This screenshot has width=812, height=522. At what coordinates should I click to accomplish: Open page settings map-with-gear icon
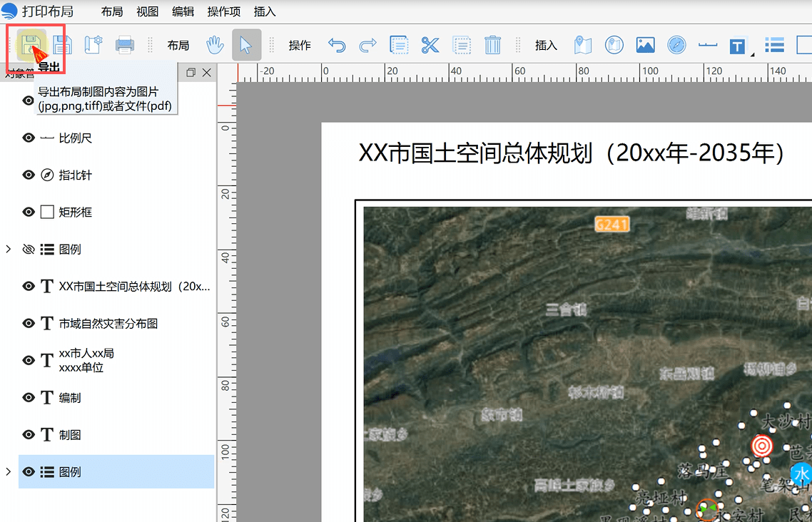(93, 45)
